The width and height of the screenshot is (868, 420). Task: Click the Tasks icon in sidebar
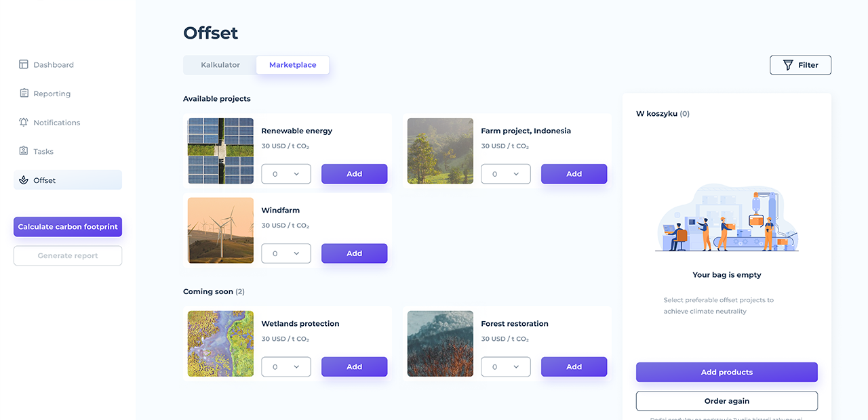click(24, 151)
